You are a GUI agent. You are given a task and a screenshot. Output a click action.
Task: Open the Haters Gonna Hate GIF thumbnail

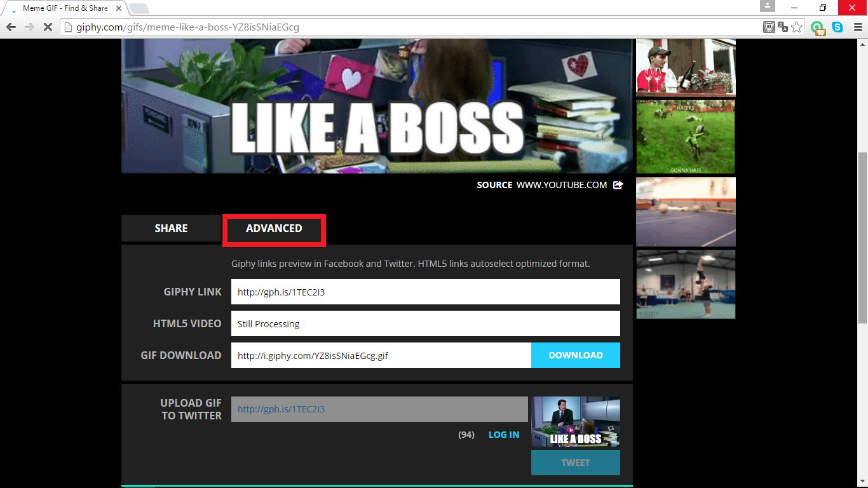tap(686, 136)
